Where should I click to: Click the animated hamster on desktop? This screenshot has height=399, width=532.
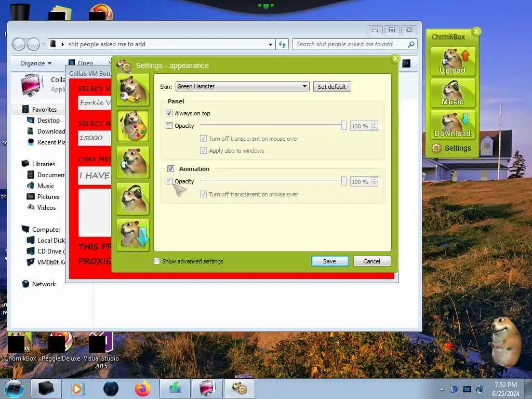click(x=506, y=342)
